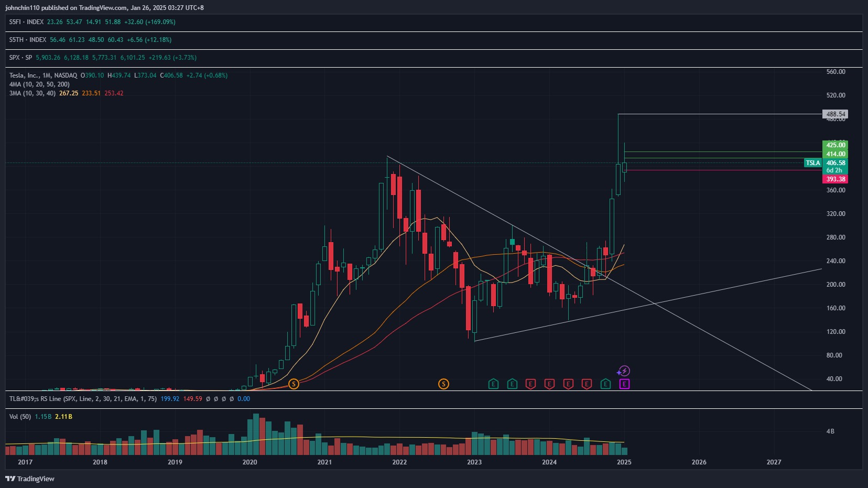This screenshot has width=868, height=488.
Task: Click the August 2020 stock split S marker
Action: 294,384
